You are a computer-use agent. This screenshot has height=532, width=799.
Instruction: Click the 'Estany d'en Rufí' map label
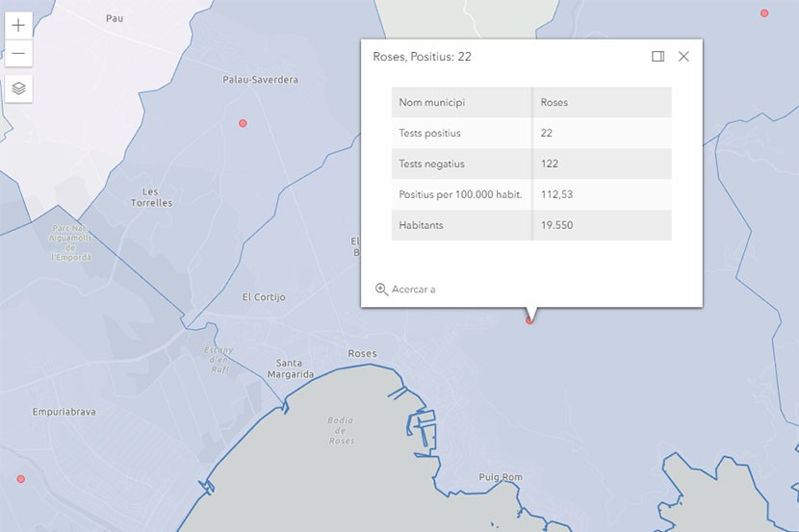(x=219, y=360)
